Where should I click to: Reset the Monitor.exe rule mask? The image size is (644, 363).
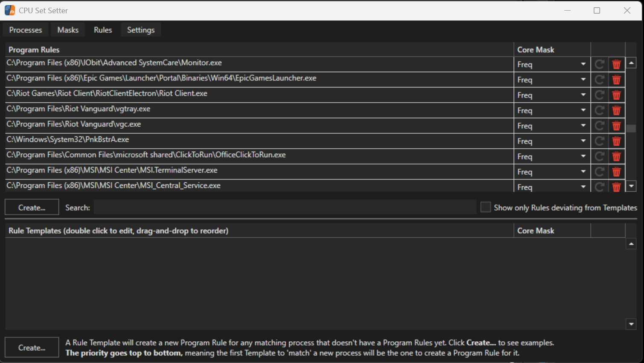coord(599,64)
